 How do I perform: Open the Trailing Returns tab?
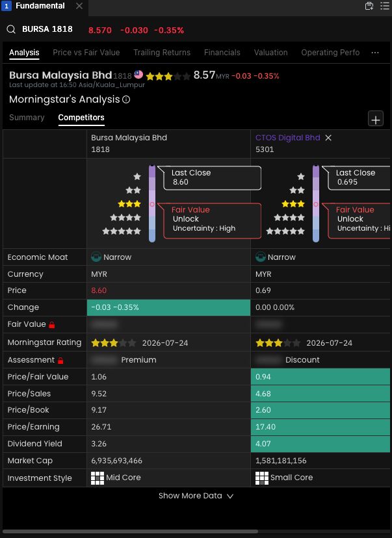coord(162,53)
